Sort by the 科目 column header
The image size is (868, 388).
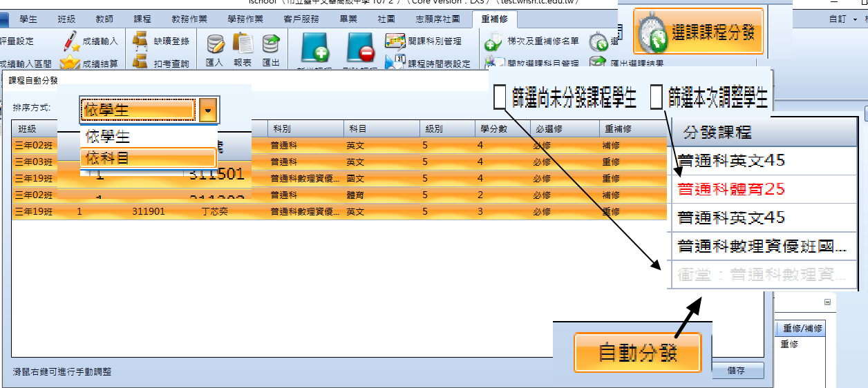coord(381,129)
